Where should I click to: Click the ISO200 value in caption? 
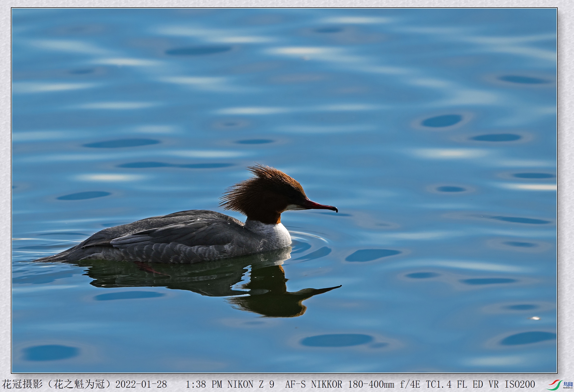(520, 384)
